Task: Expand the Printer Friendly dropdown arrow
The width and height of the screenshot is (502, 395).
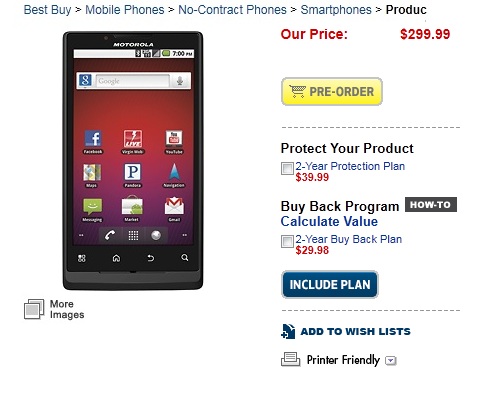Action: (x=391, y=360)
